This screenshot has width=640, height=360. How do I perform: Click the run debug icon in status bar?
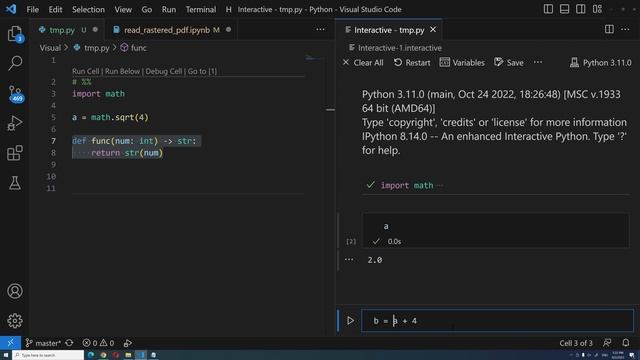128,343
